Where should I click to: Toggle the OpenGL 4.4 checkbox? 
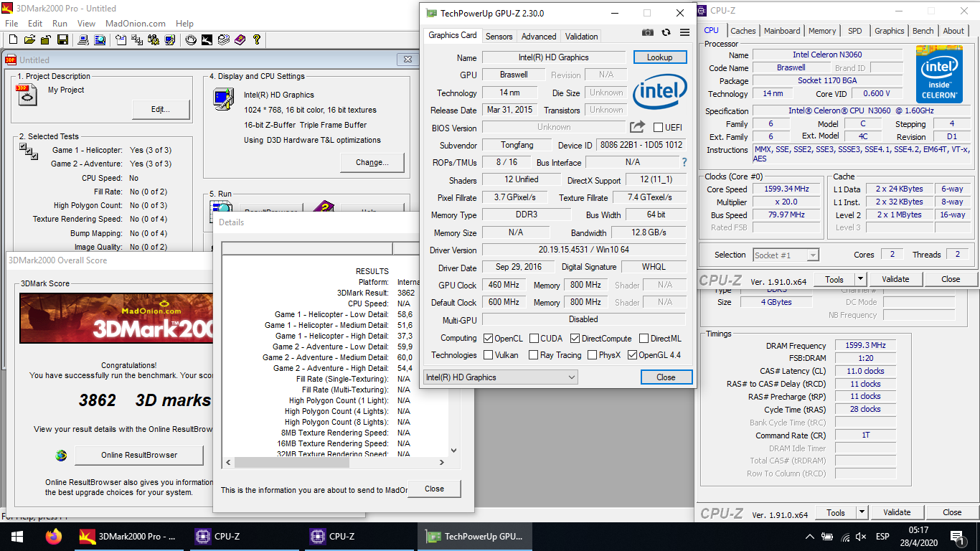(x=632, y=355)
